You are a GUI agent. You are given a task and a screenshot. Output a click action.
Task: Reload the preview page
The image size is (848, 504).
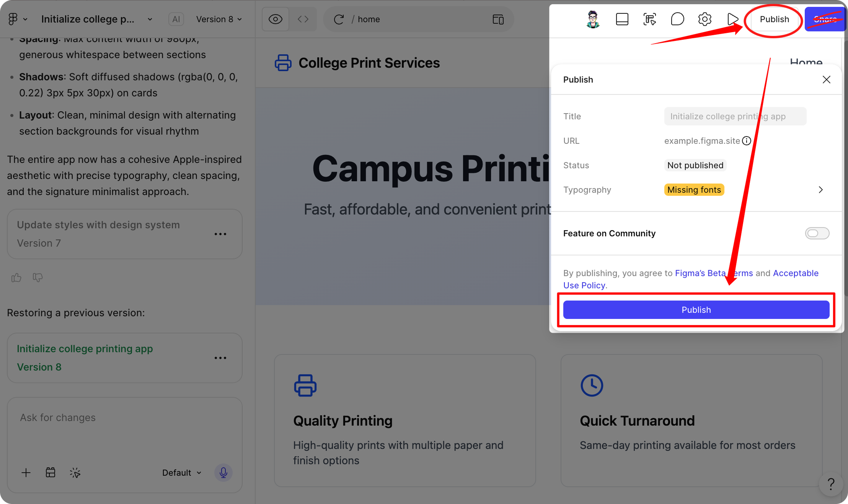(339, 19)
